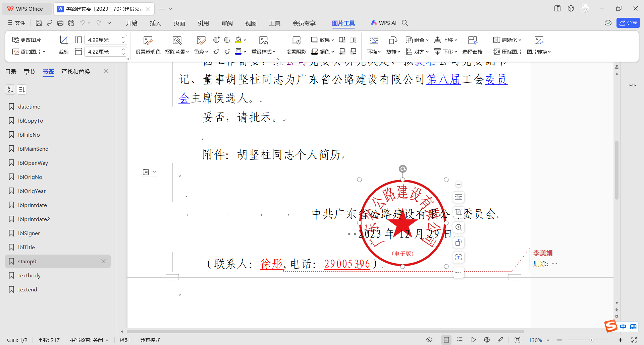
Task: Open the Home (开始) ribbon tab
Action: coord(131,23)
